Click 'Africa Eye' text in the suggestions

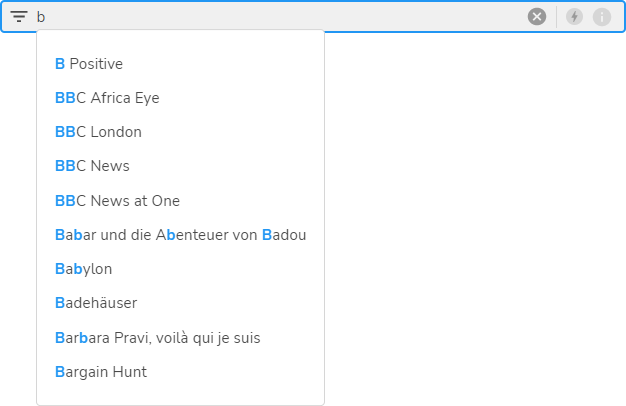click(124, 98)
